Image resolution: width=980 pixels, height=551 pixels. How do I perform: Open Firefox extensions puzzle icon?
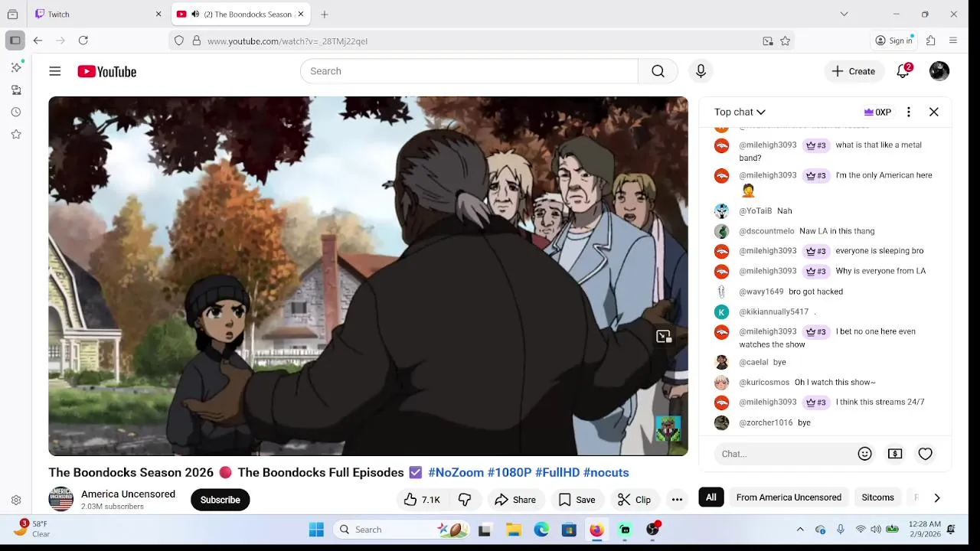coord(931,41)
